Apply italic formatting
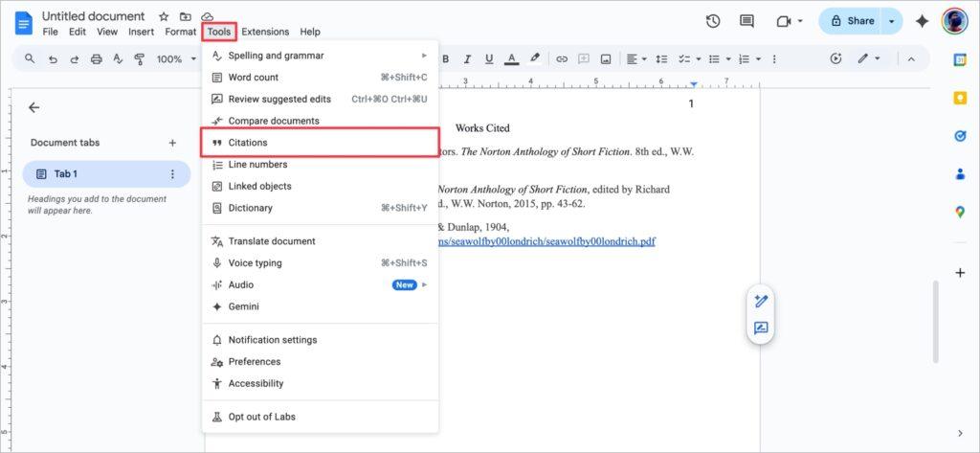The width and height of the screenshot is (980, 453). pyautogui.click(x=467, y=58)
